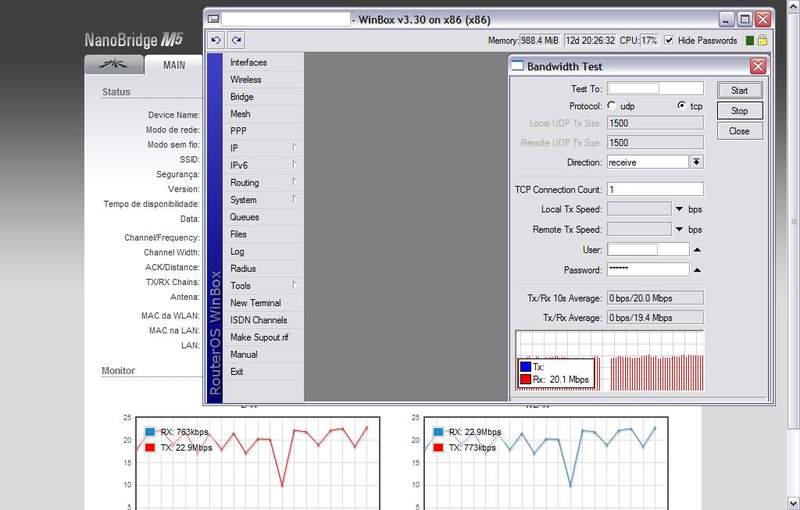Click the red TX swatch in right graph
Viewport: 800px width, 510px height.
pos(438,447)
